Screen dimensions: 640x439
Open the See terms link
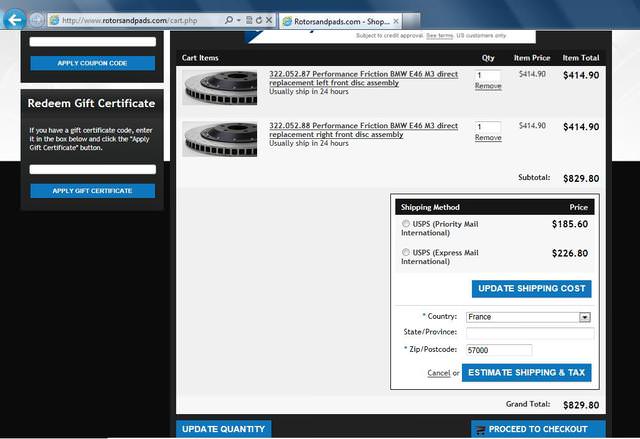(x=440, y=36)
